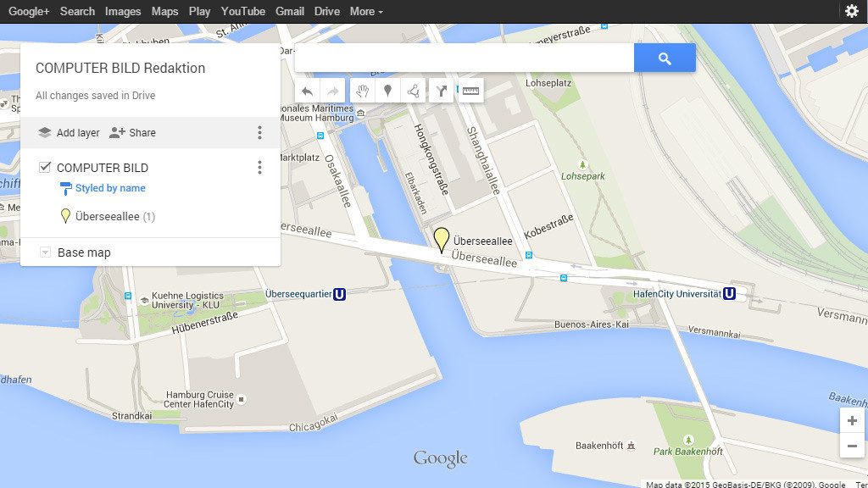Open the map-wide three-dot options menu
868x488 pixels.
[x=259, y=132]
